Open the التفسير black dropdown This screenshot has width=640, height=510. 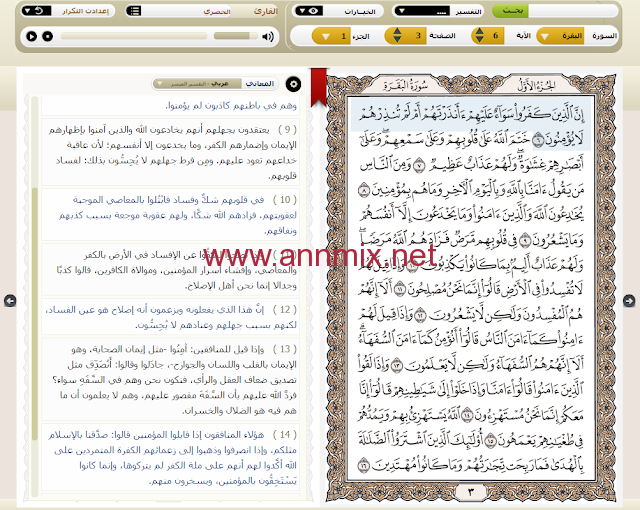(422, 11)
